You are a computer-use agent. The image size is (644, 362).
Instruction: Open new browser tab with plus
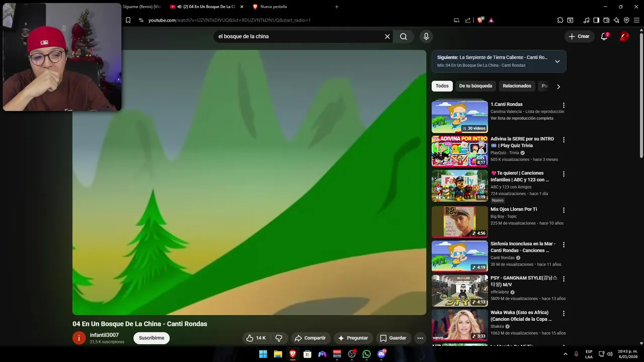[x=337, y=7]
